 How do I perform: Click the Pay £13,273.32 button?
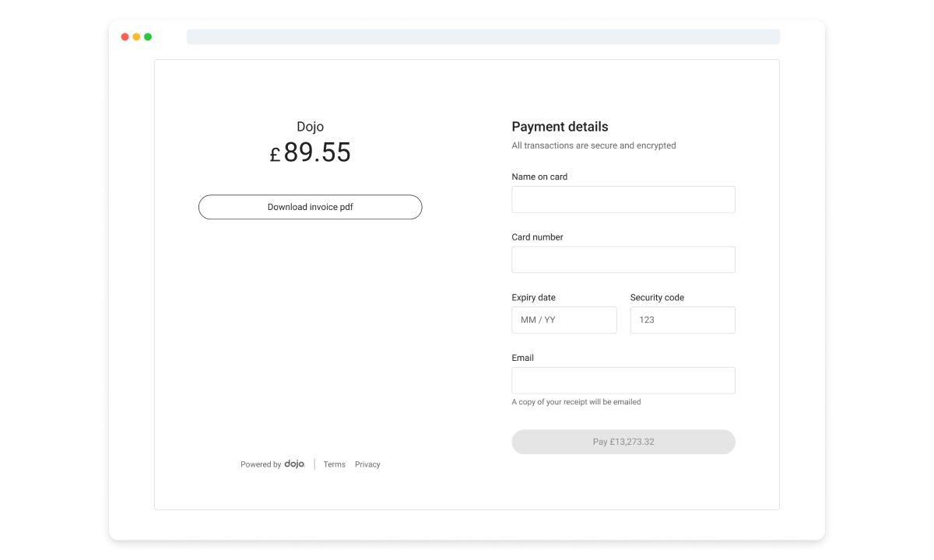(623, 442)
